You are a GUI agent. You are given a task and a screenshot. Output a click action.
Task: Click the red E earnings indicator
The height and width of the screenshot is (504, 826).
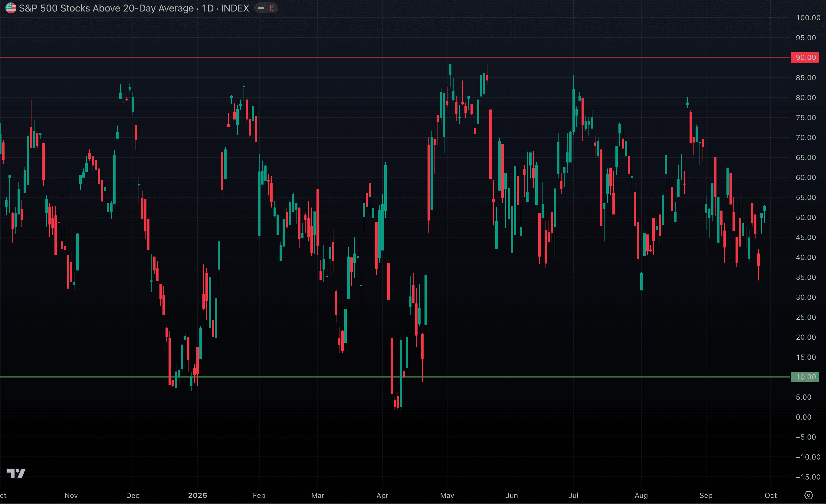point(271,8)
